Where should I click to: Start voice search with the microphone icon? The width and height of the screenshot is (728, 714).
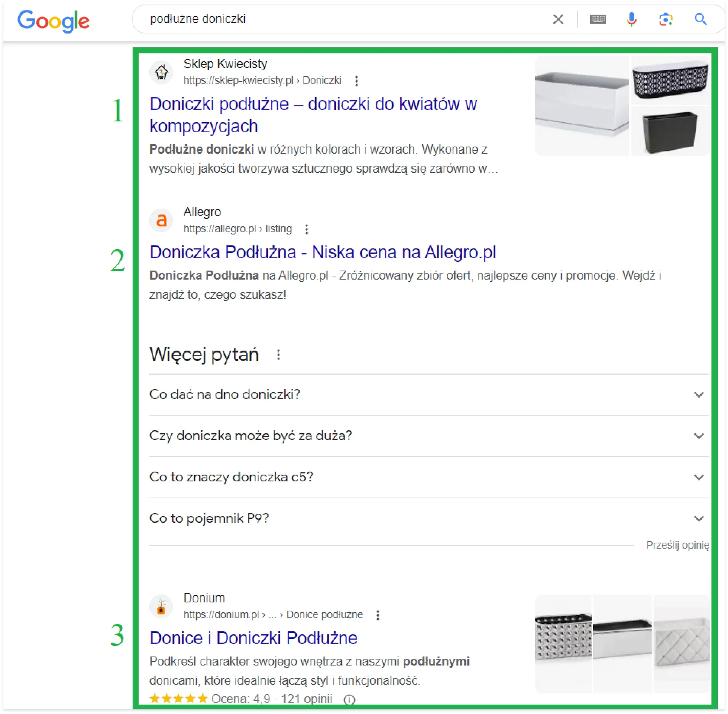631,19
